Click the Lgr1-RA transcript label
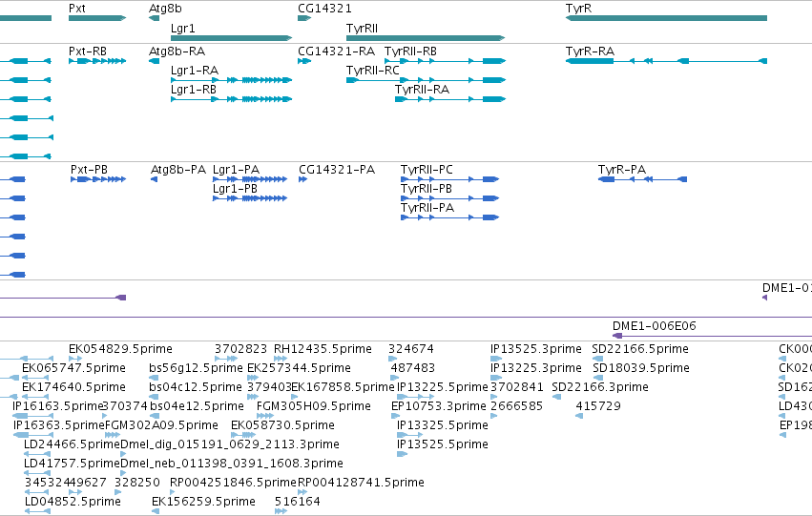Image resolution: width=812 pixels, height=516 pixels. click(195, 70)
